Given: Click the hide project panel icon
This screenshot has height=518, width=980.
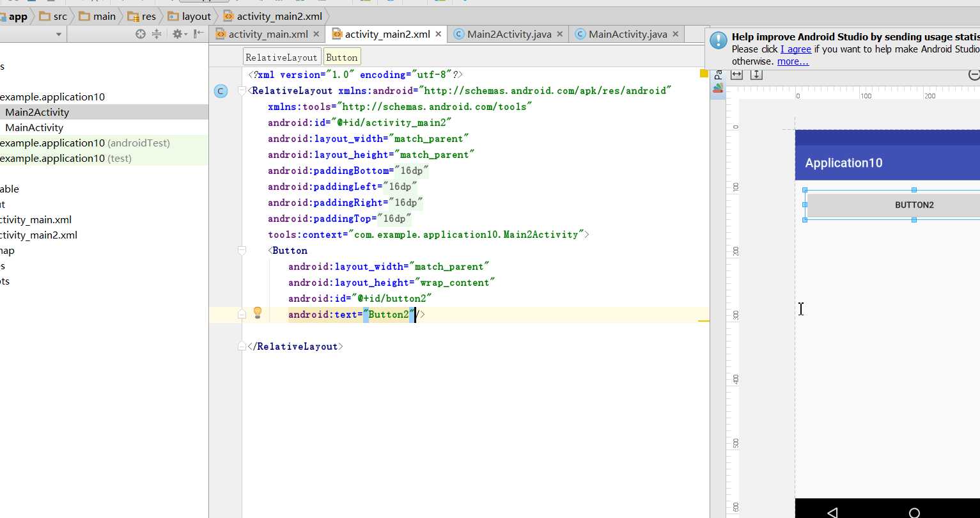Looking at the screenshot, I should (199, 34).
